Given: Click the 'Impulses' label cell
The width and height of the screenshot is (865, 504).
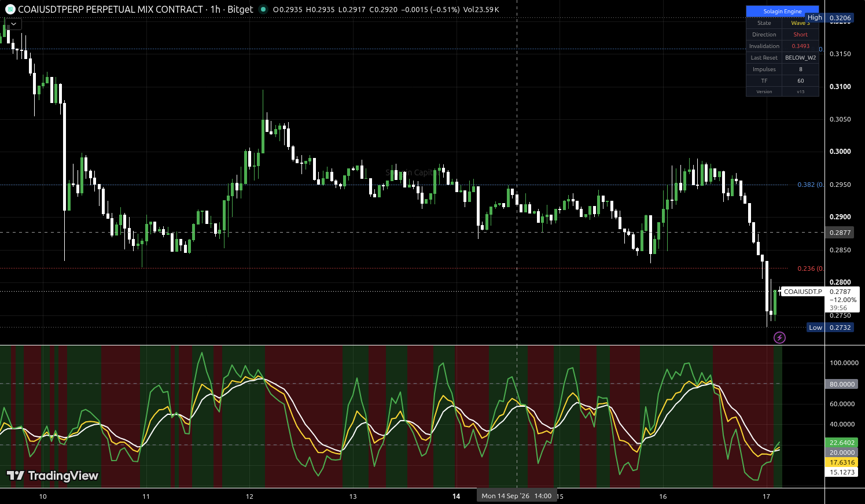Looking at the screenshot, I should (x=764, y=69).
